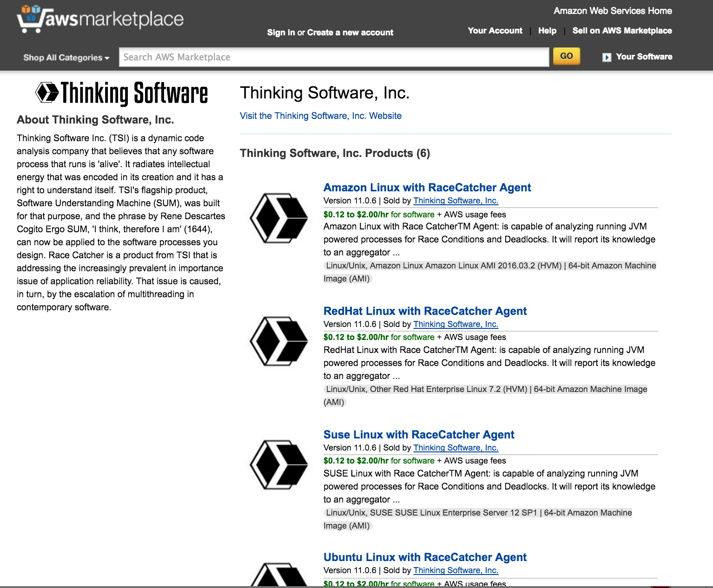Expand the Shop All Categories dropdown
Screen dimensions: 713x588
pyautogui.click(x=66, y=58)
